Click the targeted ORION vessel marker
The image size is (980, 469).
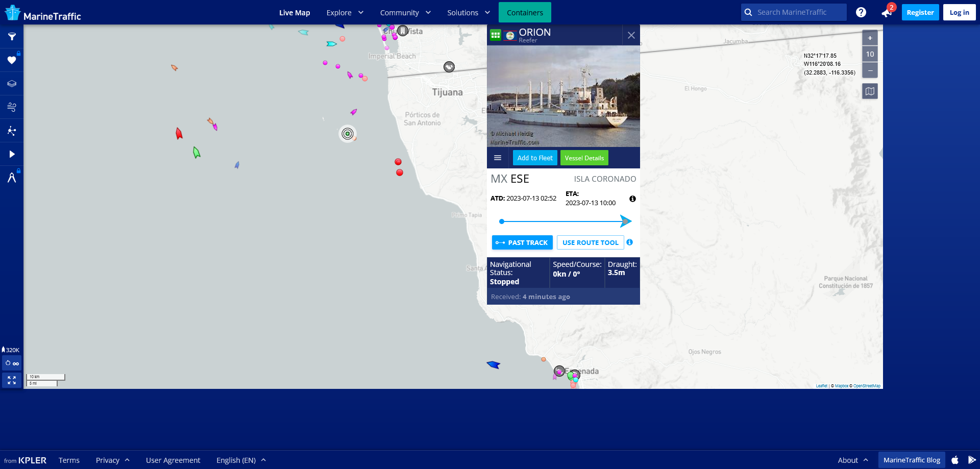pos(348,134)
